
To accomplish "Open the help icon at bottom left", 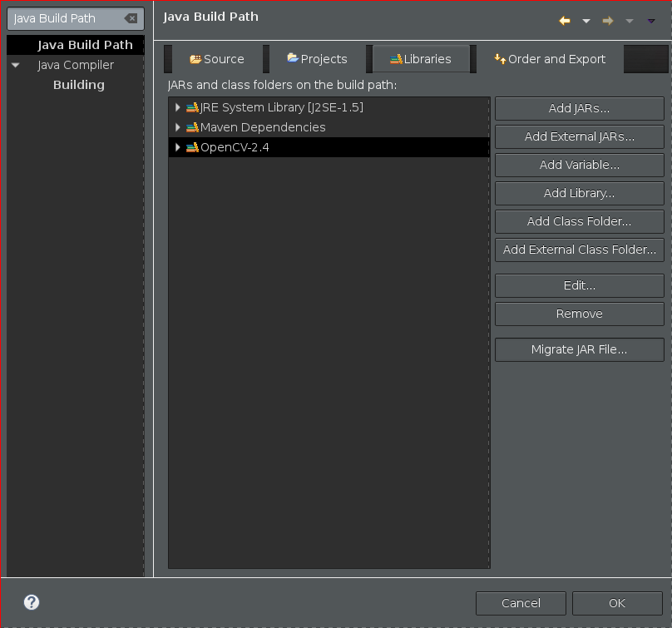I will point(31,602).
